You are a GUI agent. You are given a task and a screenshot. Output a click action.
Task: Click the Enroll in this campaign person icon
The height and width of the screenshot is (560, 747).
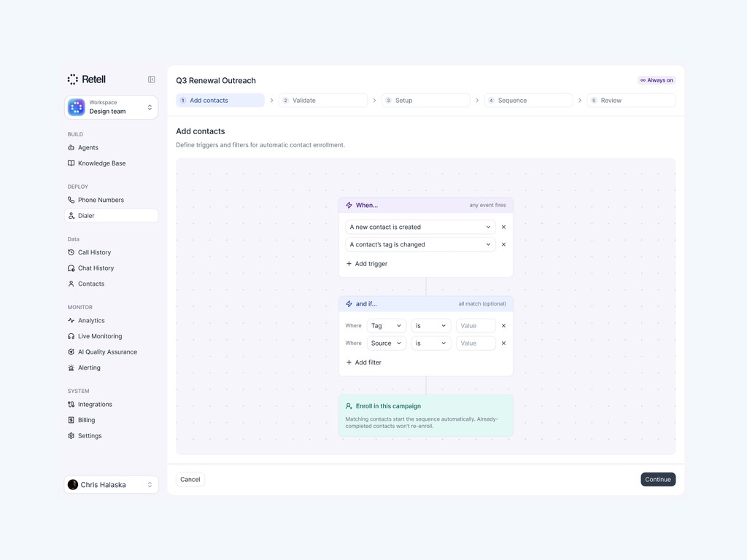pos(349,406)
